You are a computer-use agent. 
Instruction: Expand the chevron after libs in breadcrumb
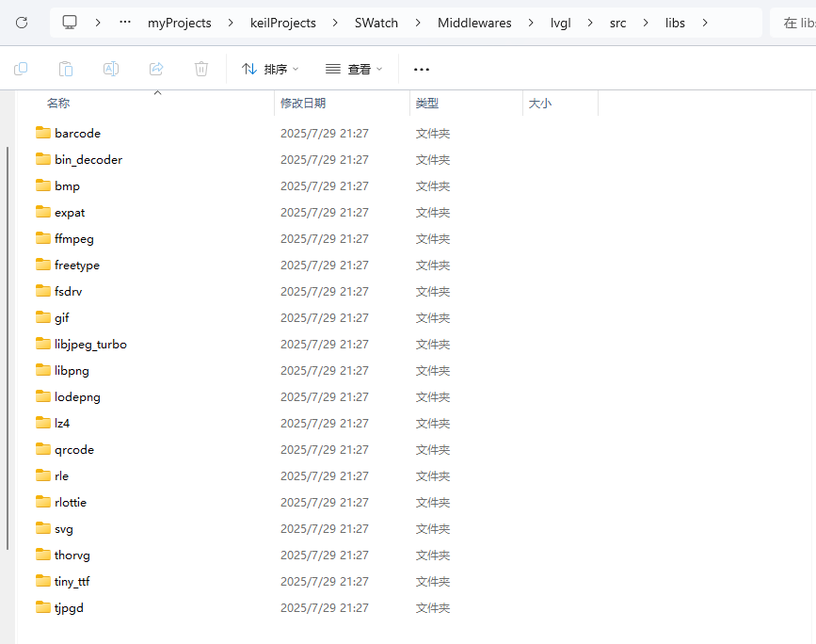coord(705,23)
